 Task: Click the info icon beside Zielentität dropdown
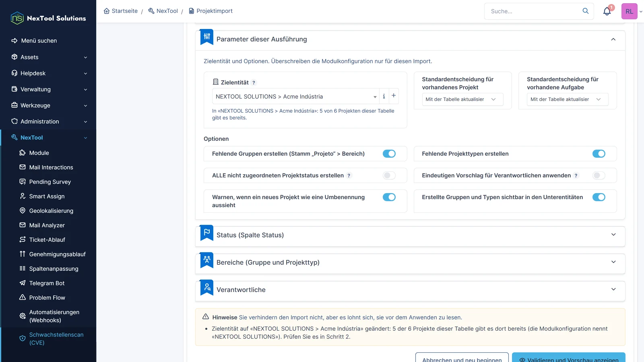(384, 97)
